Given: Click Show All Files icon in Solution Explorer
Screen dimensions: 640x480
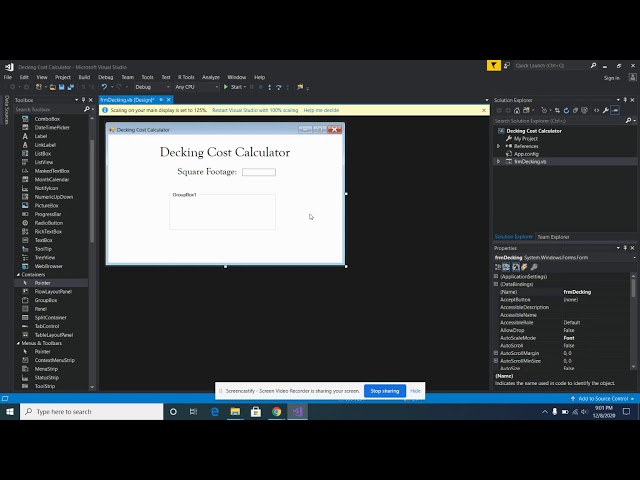Looking at the screenshot, I should point(584,110).
